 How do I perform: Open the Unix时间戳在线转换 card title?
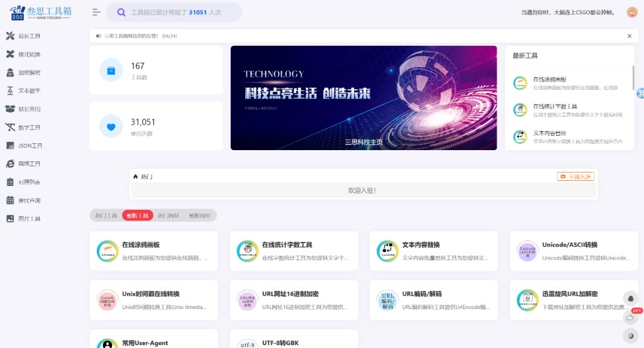click(151, 294)
